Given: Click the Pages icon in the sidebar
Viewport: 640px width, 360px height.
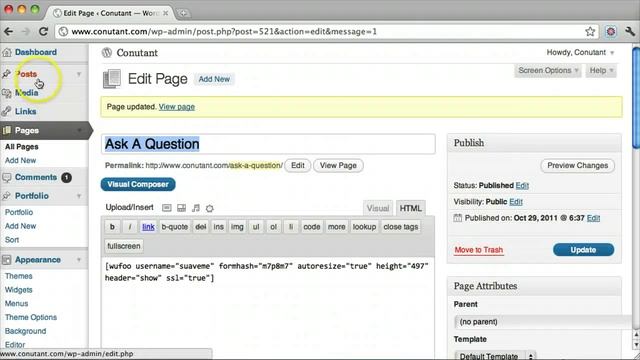Looking at the screenshot, I should (7, 131).
